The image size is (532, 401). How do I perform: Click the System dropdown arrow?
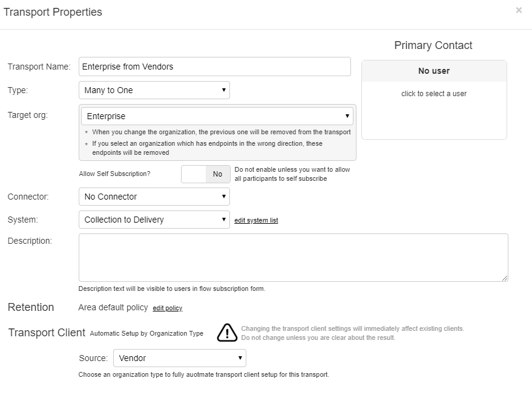point(223,220)
